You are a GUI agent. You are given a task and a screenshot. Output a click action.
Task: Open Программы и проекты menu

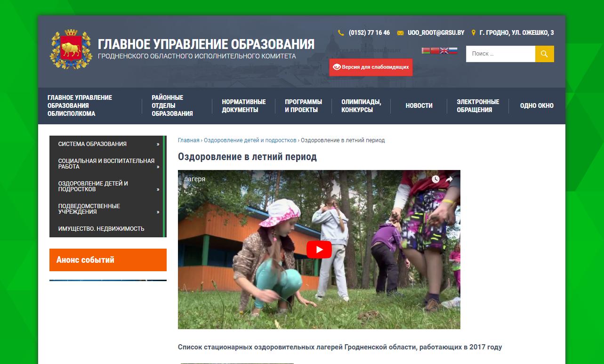303,105
